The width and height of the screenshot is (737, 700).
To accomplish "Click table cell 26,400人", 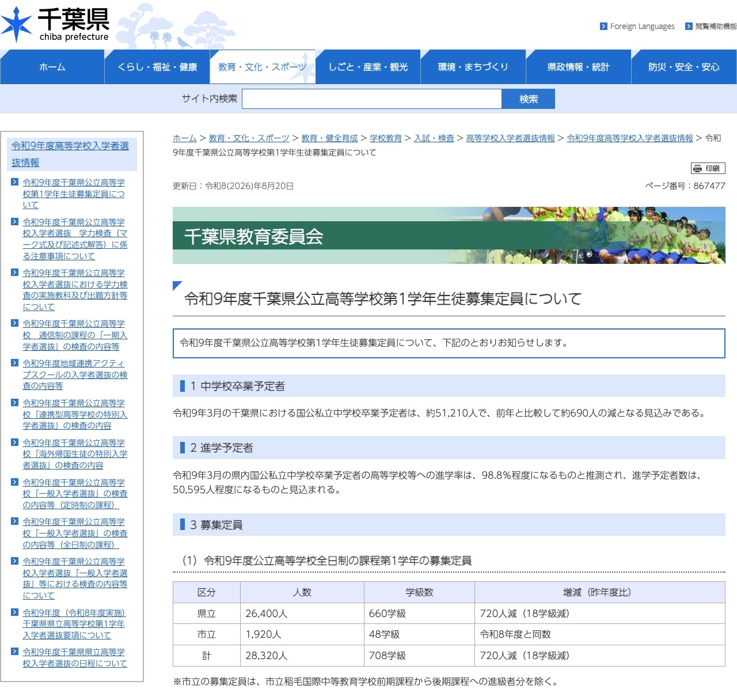I will pyautogui.click(x=302, y=614).
